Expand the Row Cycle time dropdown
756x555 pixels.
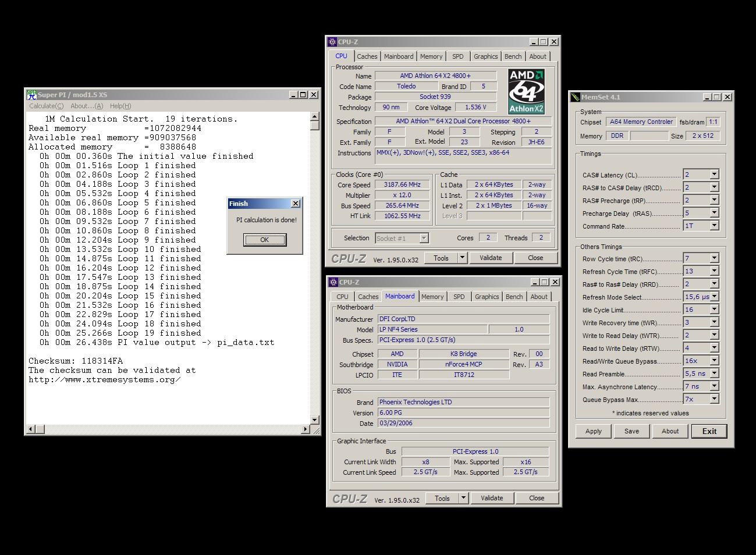(x=714, y=258)
